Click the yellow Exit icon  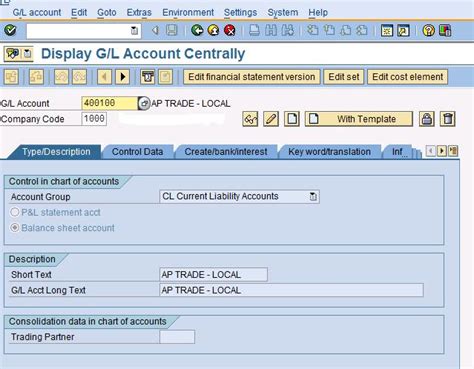[x=213, y=30]
